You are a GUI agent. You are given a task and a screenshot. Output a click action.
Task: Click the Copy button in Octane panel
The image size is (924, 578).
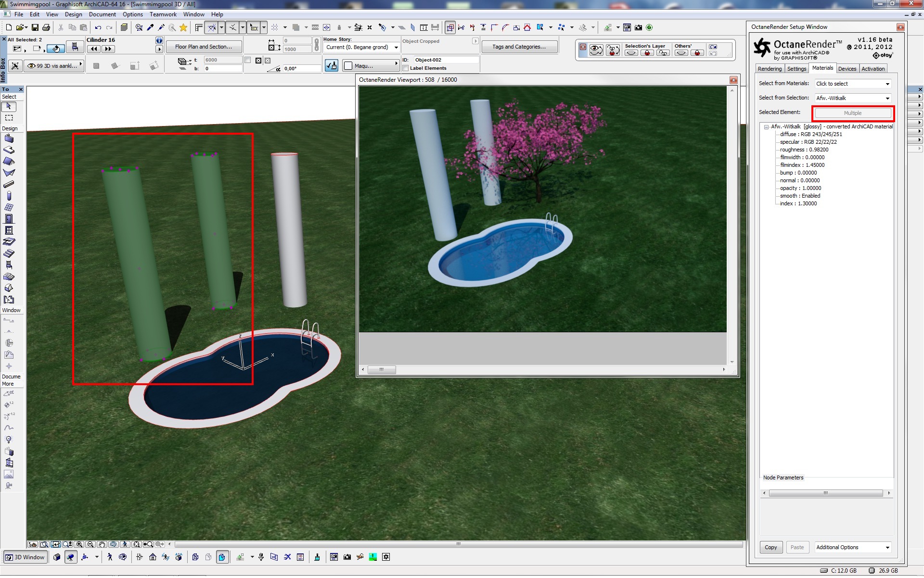(x=770, y=548)
